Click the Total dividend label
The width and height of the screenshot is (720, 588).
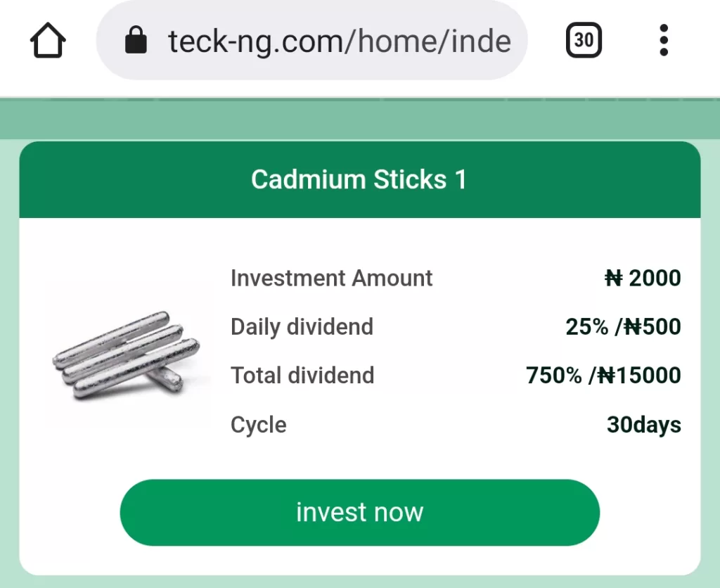click(x=302, y=376)
